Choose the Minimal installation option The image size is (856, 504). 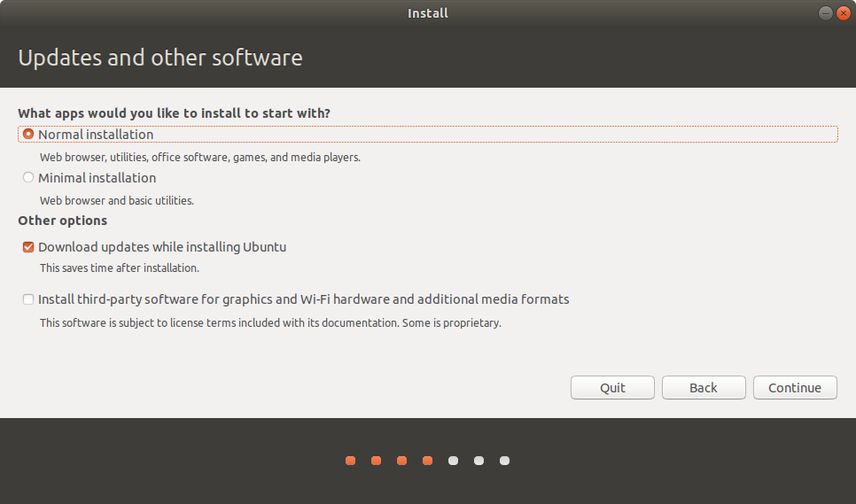click(x=28, y=178)
